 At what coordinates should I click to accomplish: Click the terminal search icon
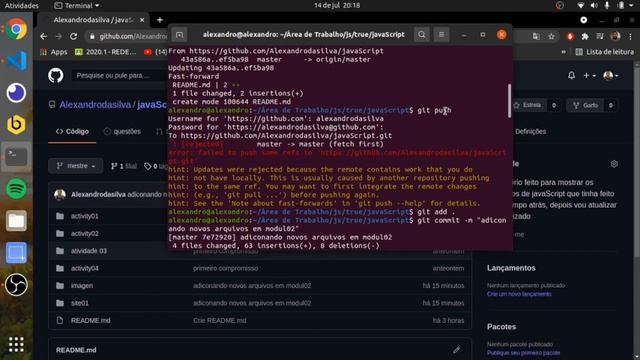tap(422, 35)
